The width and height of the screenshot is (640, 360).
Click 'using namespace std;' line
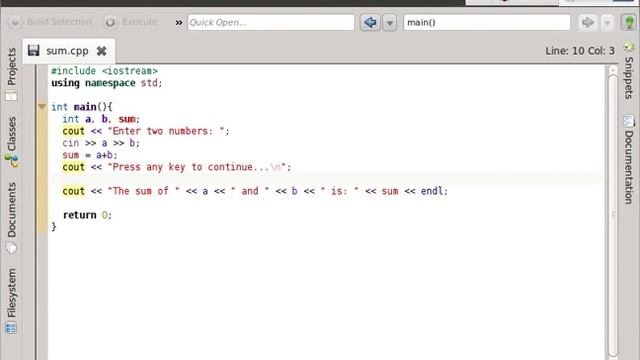click(107, 83)
